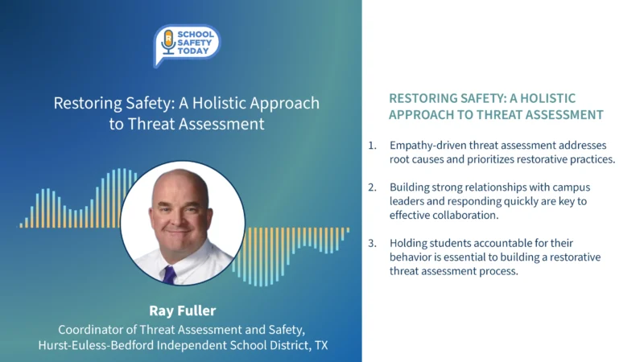Click the green heading 'RESTORING SAFETY: A HOLISTIC'
Screen dimensions: 644x362
(482, 98)
